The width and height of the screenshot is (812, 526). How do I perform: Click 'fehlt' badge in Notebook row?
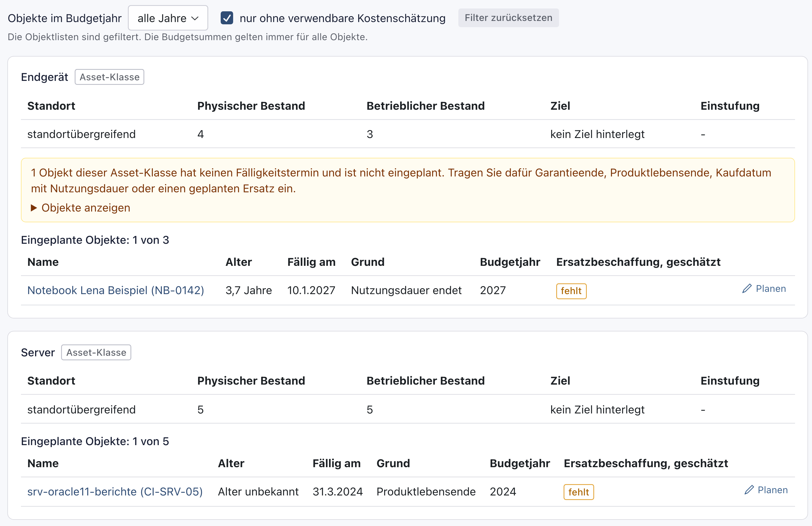tap(571, 291)
